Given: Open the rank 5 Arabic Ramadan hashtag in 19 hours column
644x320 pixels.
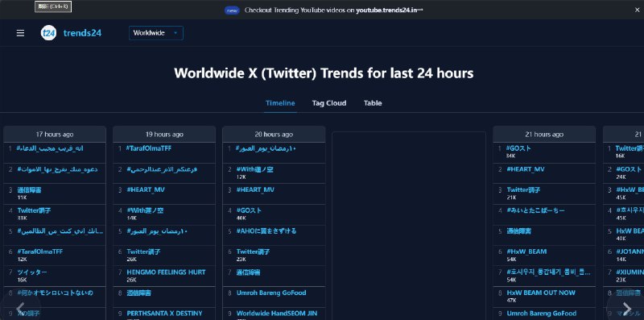Looking at the screenshot, I should (x=157, y=231).
